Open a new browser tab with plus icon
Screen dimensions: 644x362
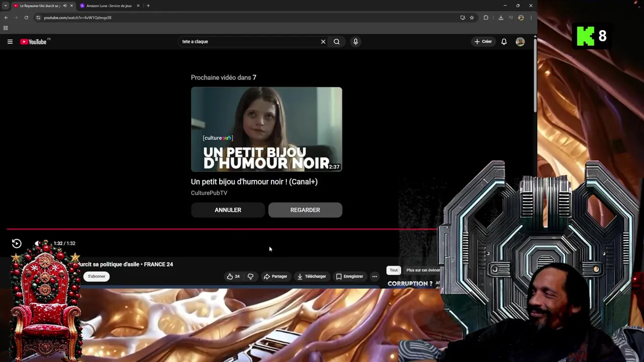pos(148,6)
